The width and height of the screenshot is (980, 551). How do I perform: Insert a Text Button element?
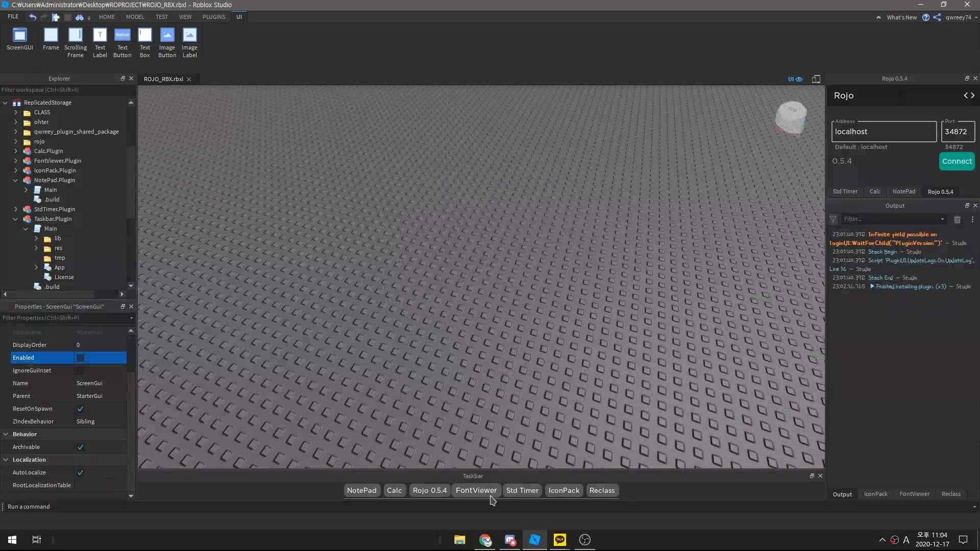(x=122, y=43)
